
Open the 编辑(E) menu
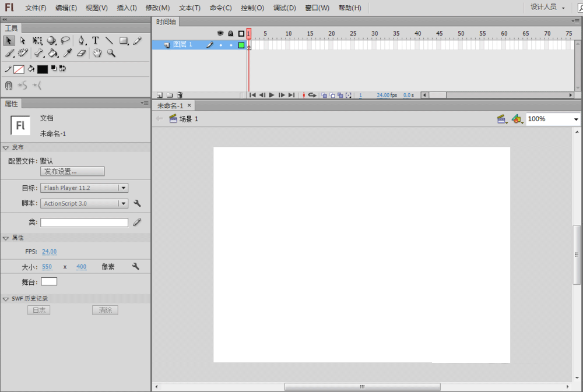66,8
